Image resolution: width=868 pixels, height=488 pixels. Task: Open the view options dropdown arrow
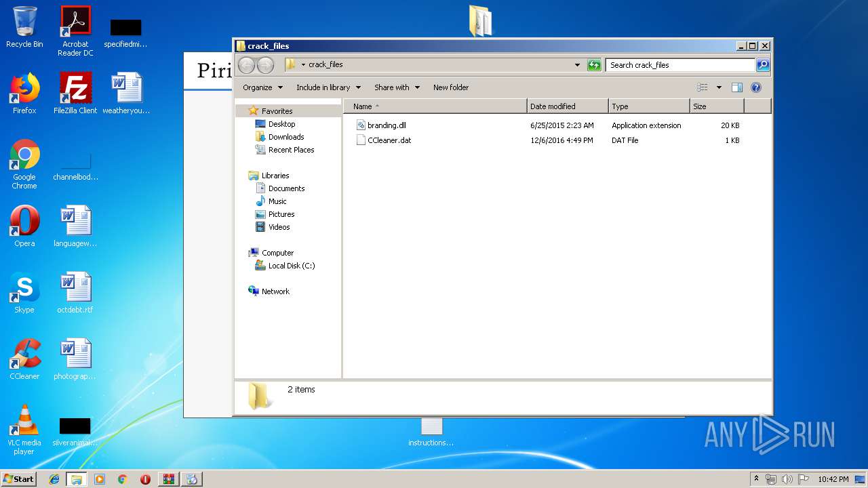click(x=719, y=87)
